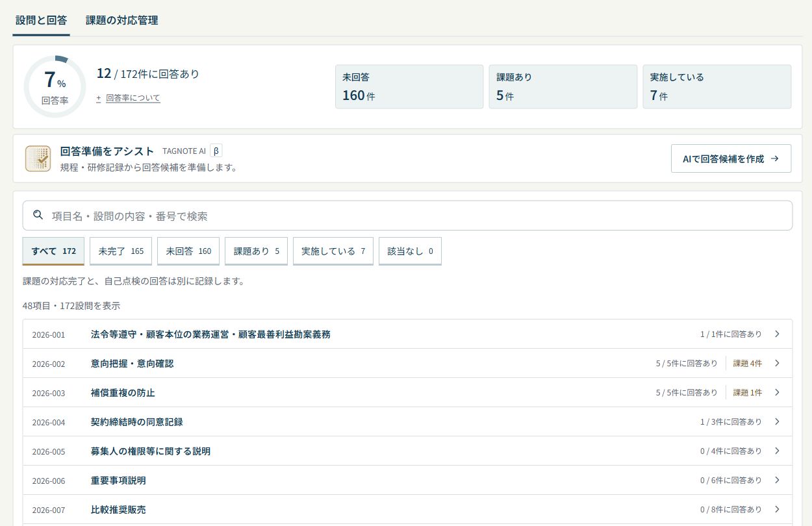Select the すべて 172 filter
The width and height of the screenshot is (812, 526).
coord(53,251)
